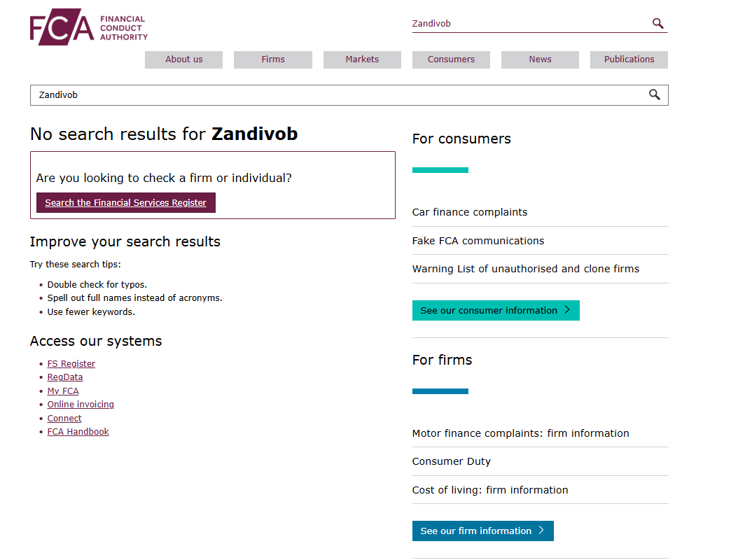The width and height of the screenshot is (752, 560).
Task: Click the header search text field
Action: point(529,23)
